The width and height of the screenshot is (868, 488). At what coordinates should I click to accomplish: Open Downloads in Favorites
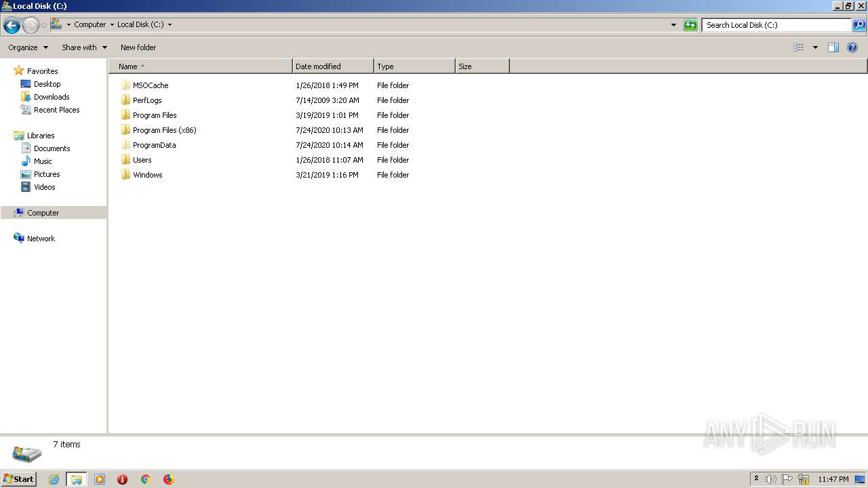[52, 97]
